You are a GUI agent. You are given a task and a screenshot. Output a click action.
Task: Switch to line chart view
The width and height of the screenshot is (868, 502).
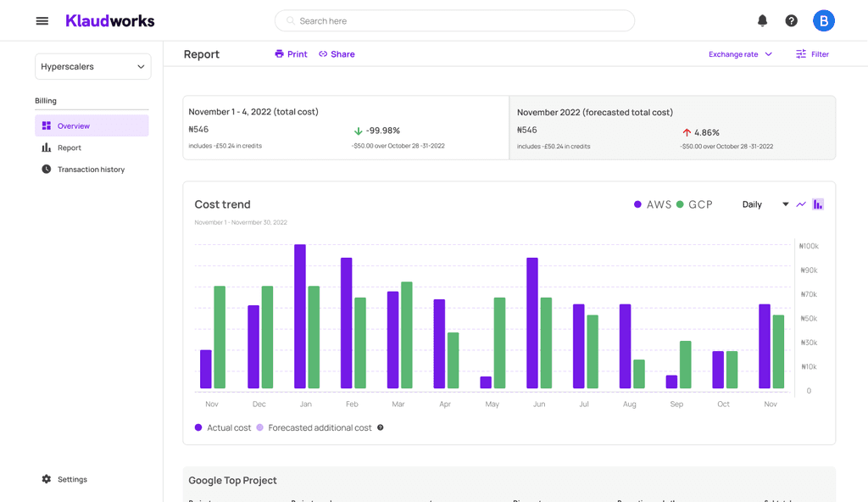pos(801,204)
